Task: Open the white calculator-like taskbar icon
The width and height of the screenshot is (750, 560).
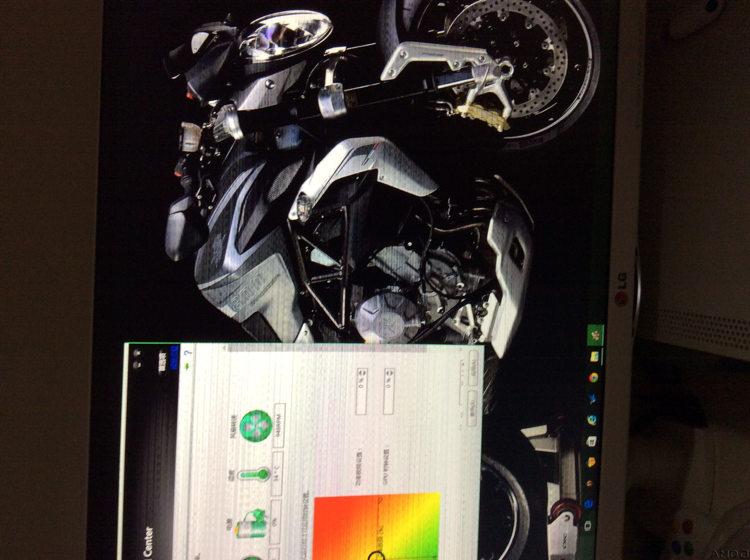Action: [591, 442]
